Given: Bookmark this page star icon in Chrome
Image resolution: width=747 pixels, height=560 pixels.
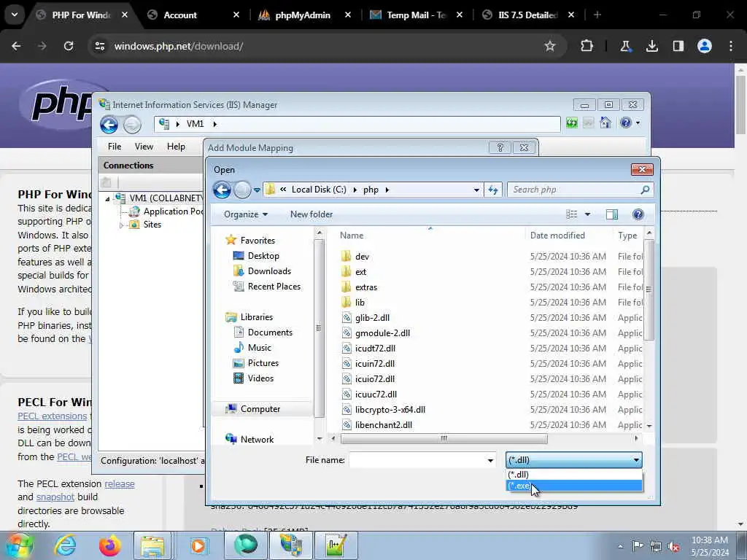Looking at the screenshot, I should click(550, 46).
